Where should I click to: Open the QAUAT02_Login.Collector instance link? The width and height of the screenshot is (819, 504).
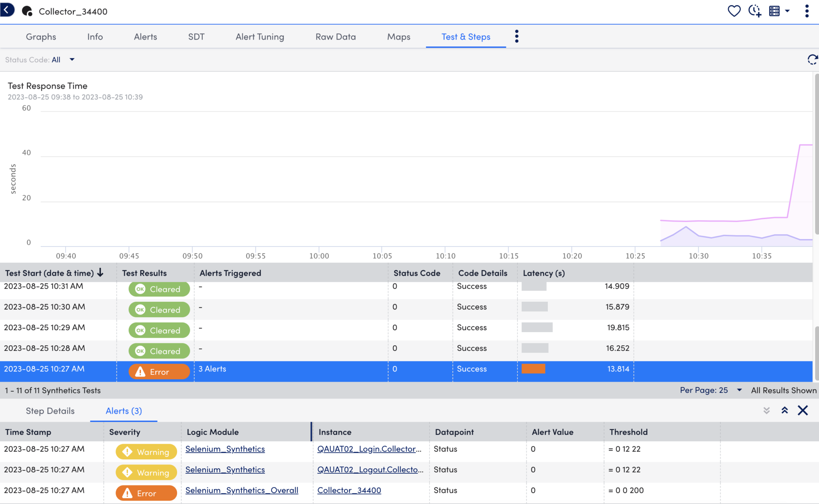pyautogui.click(x=369, y=449)
